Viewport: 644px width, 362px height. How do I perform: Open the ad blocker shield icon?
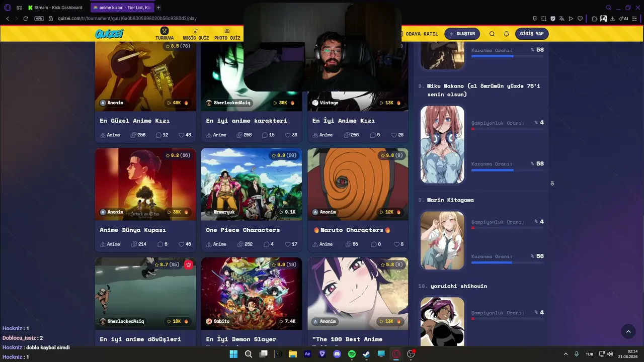tap(553, 19)
